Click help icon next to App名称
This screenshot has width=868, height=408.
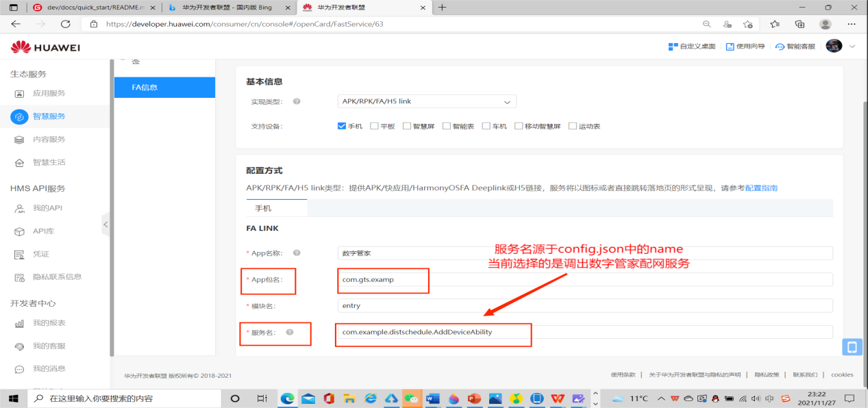(297, 253)
